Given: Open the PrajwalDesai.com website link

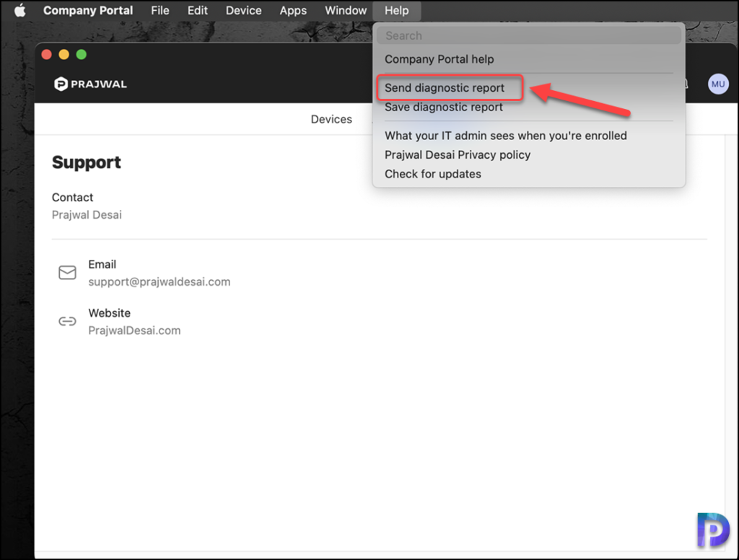Looking at the screenshot, I should coord(134,331).
